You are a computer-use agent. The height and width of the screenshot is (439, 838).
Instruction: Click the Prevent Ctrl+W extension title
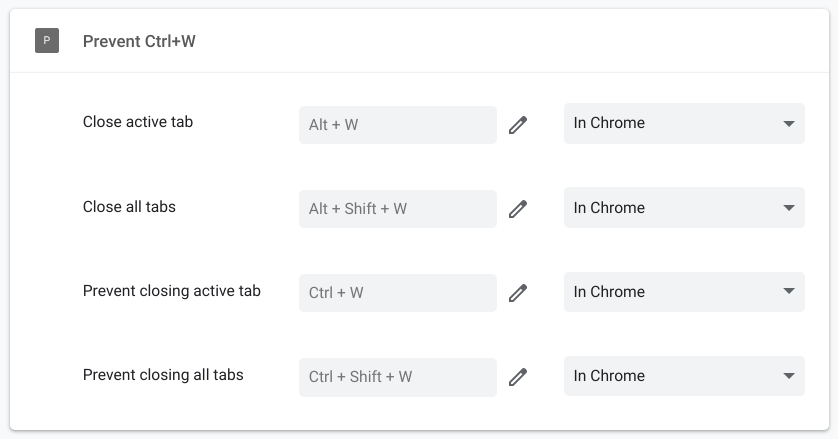point(139,42)
